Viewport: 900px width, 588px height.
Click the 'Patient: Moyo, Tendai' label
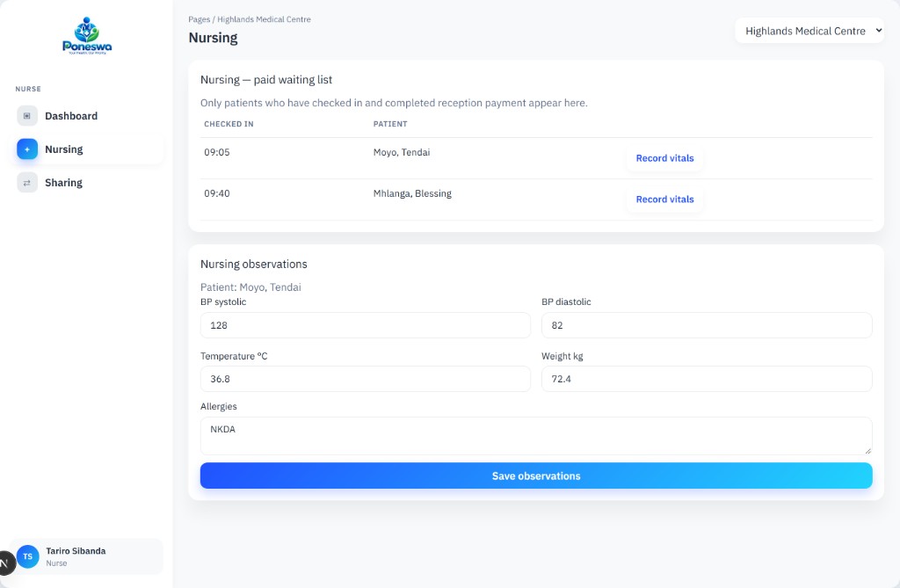pyautogui.click(x=250, y=287)
